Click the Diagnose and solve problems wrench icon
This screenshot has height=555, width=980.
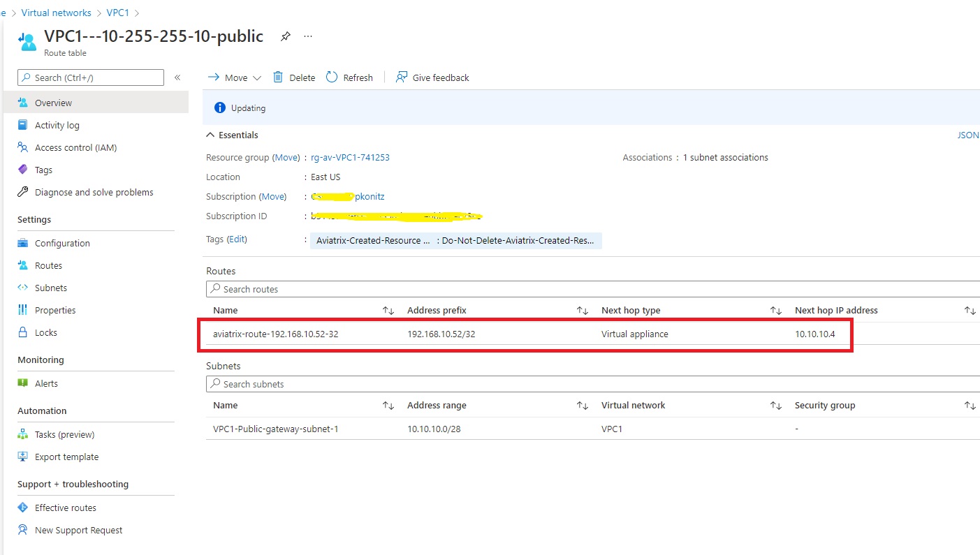click(23, 192)
